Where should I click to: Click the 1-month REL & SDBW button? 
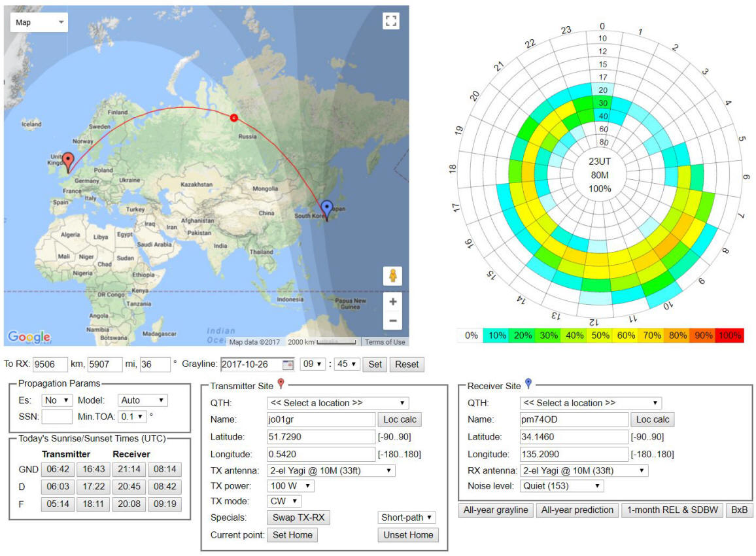click(671, 510)
